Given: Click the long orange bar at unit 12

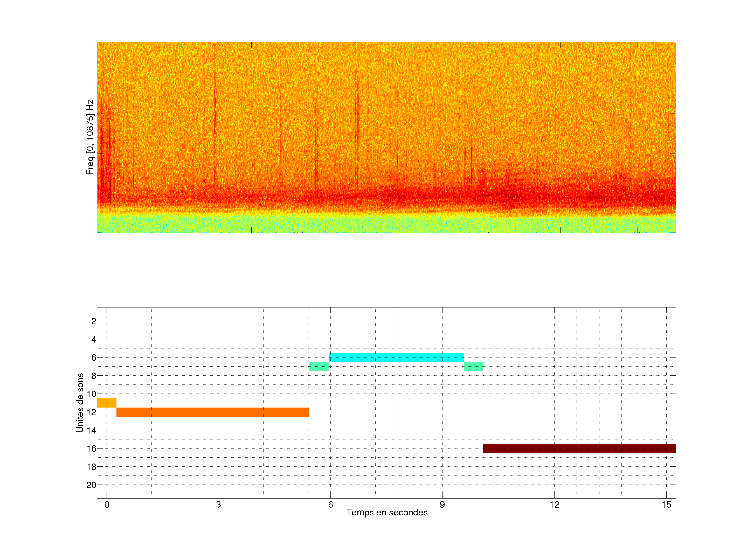Looking at the screenshot, I should pyautogui.click(x=213, y=412).
